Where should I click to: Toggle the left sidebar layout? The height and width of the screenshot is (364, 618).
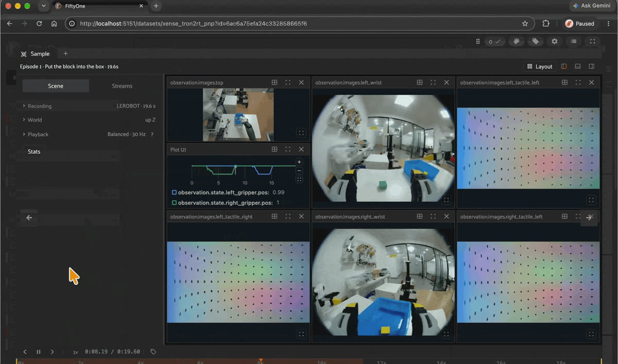[x=564, y=66]
